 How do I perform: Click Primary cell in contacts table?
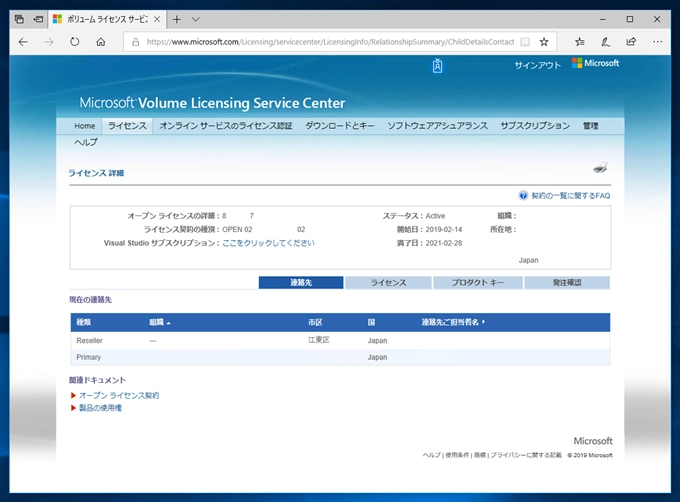(x=88, y=357)
